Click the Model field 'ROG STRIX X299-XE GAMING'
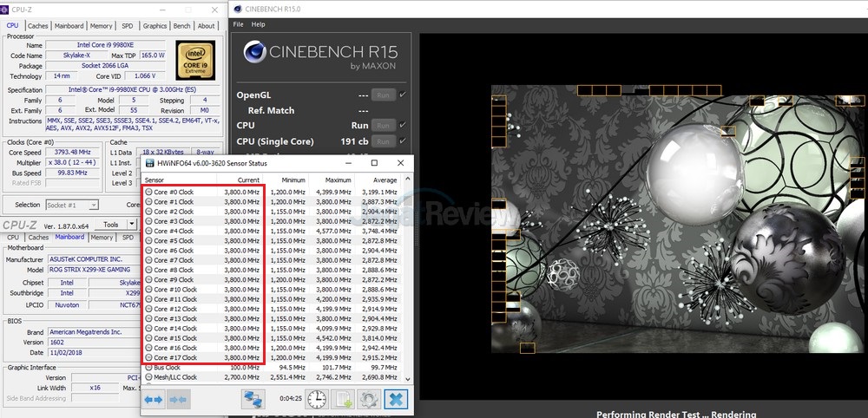868x418 pixels. [93, 270]
